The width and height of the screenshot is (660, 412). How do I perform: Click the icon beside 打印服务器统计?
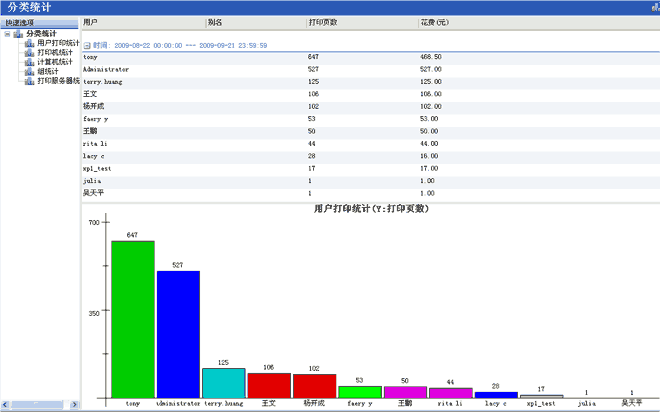point(29,81)
